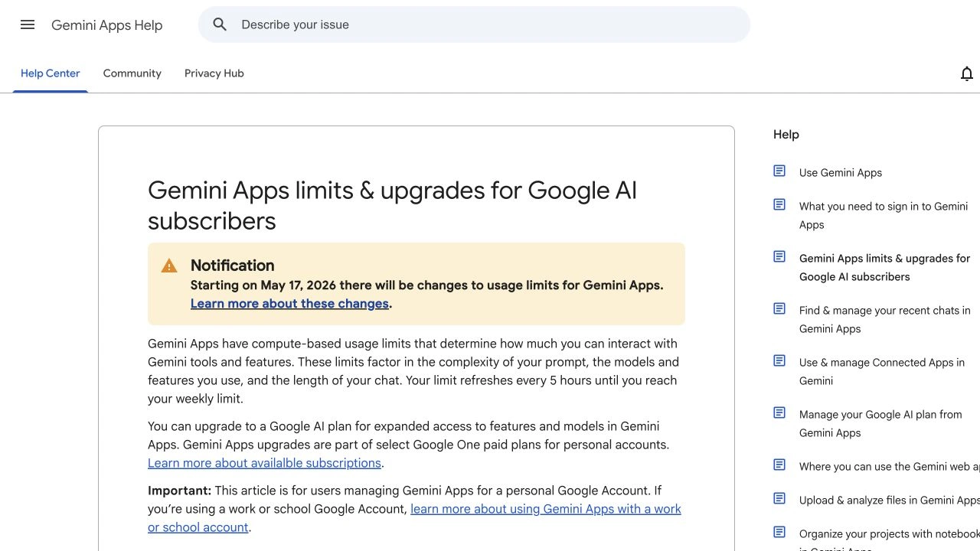
Task: Click article icon beside Upload & analyze files
Action: point(779,499)
